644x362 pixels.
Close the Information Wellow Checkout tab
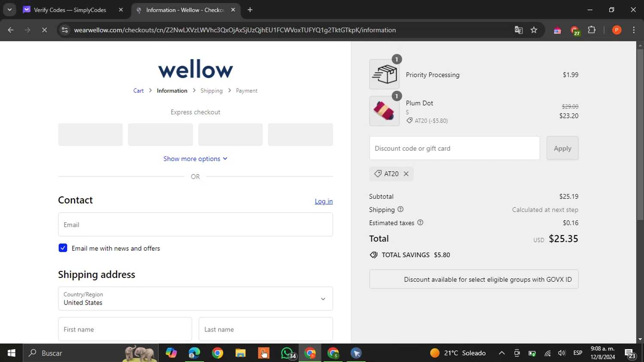coord(233,10)
